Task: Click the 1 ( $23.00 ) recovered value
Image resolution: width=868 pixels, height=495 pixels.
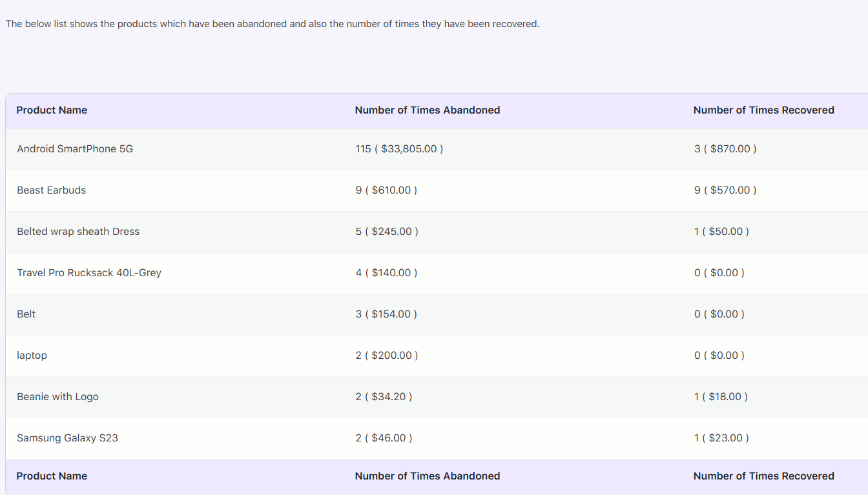Action: (721, 438)
